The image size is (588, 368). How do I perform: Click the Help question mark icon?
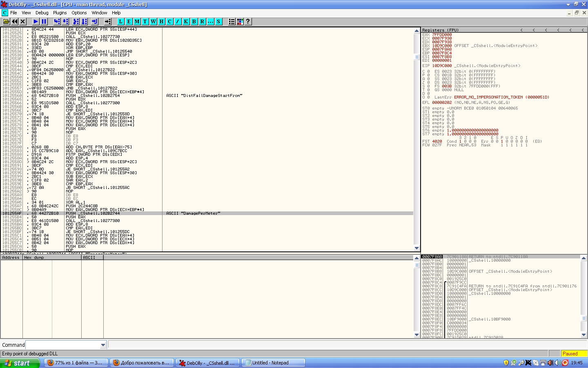248,22
